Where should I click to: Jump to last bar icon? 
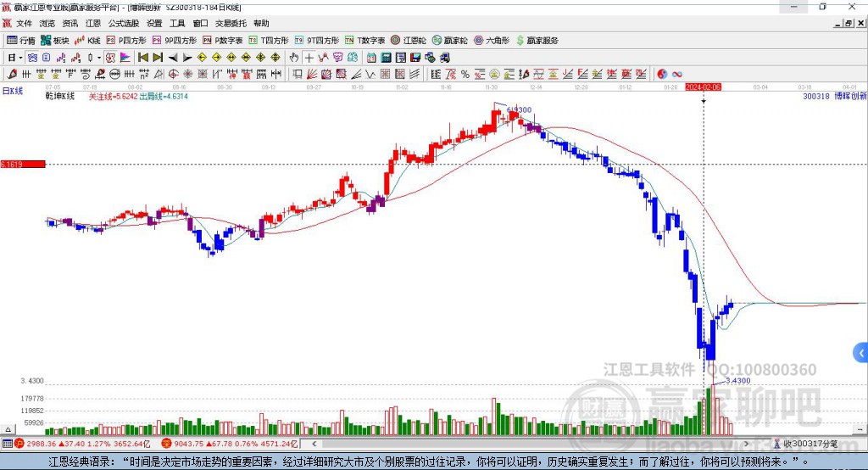click(x=158, y=58)
